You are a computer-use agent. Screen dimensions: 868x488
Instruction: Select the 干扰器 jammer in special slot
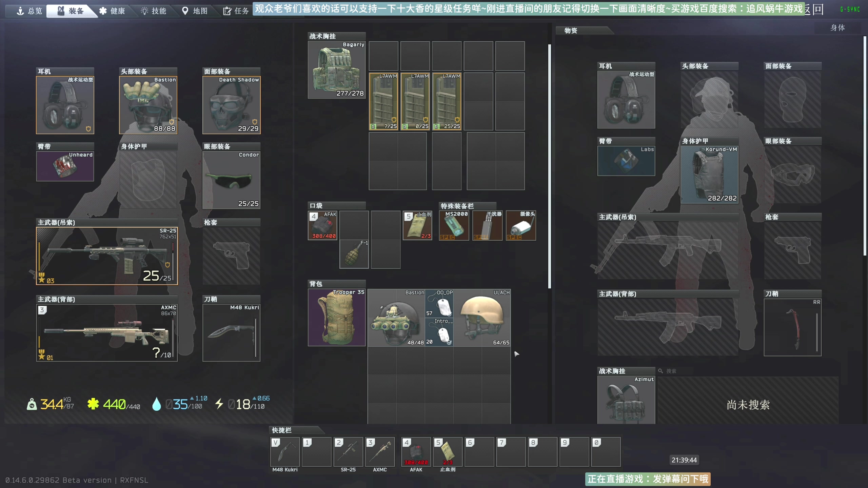[x=488, y=225]
